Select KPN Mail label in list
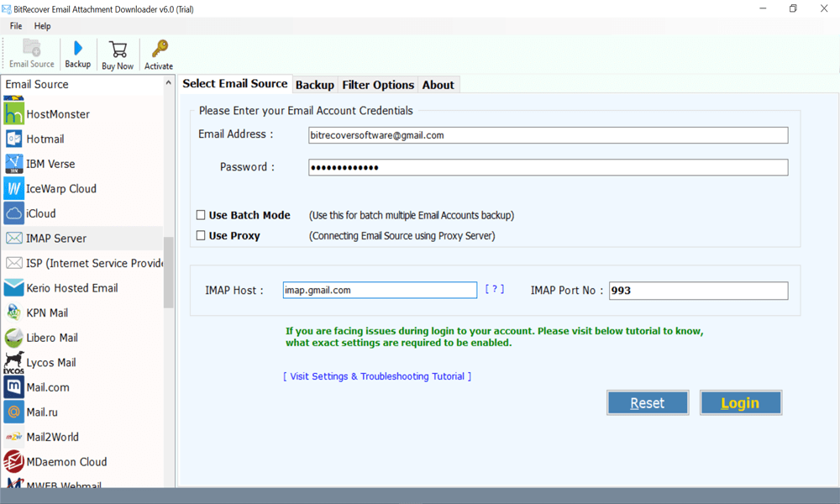Screen dimensions: 840x504 tap(47, 312)
